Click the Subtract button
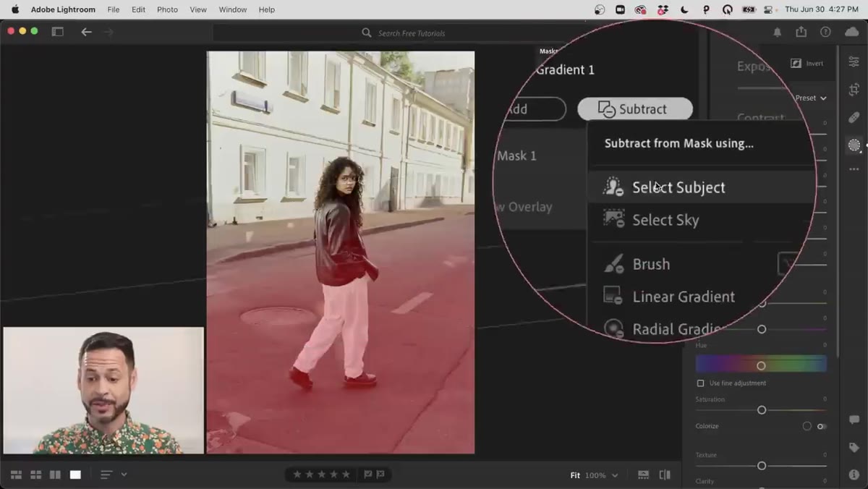The height and width of the screenshot is (489, 868). [x=634, y=109]
